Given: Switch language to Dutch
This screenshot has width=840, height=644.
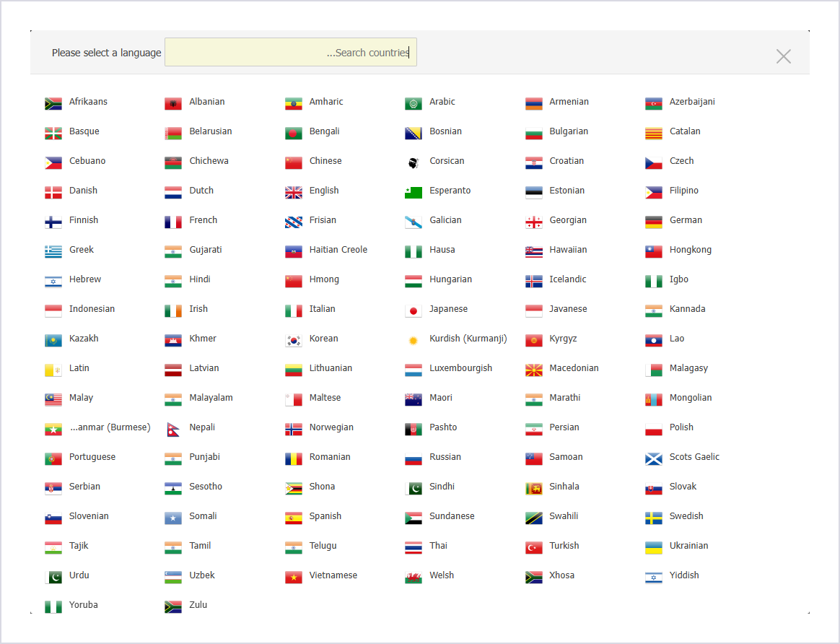Looking at the screenshot, I should 201,190.
